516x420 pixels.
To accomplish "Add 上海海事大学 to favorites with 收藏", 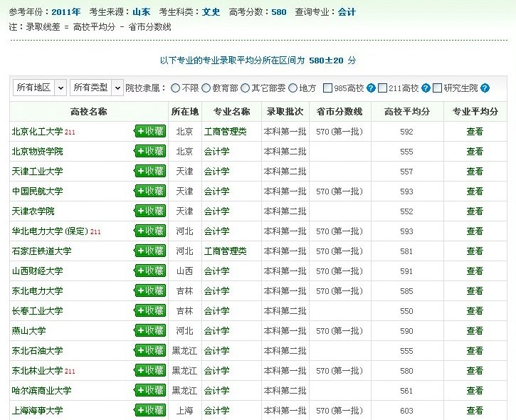I will point(149,410).
